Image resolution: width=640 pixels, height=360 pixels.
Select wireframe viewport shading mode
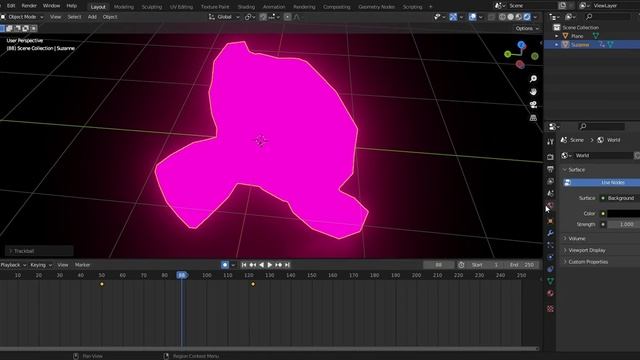502,17
